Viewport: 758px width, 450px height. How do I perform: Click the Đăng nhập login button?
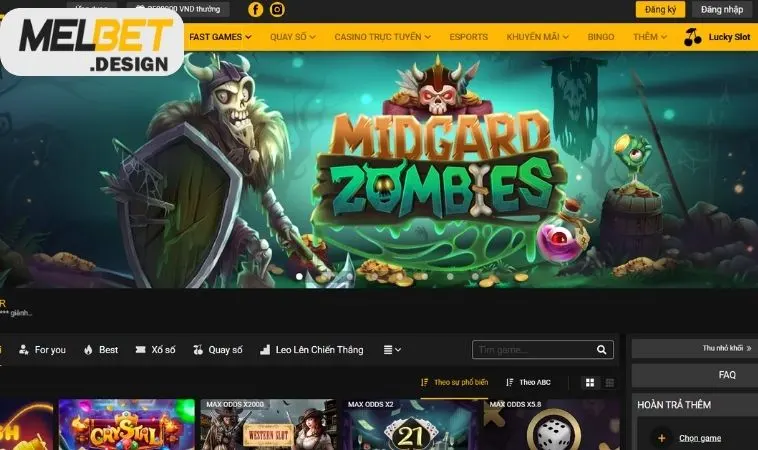[x=722, y=9]
